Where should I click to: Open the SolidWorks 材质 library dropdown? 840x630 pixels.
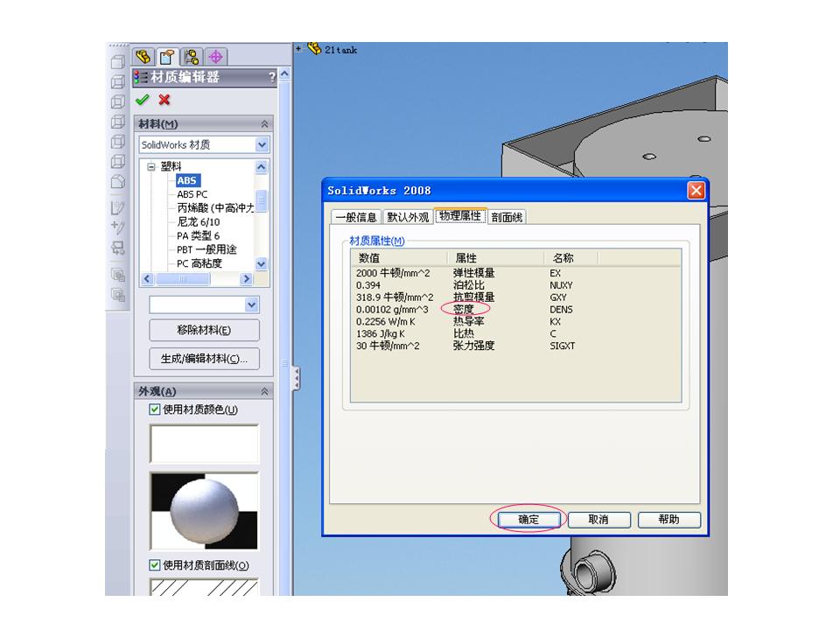tap(262, 144)
